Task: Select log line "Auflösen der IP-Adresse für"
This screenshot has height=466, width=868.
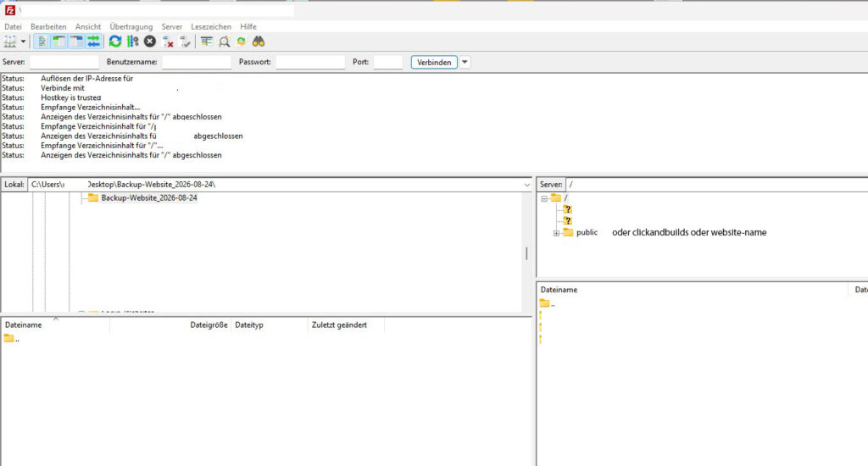Action: 87,79
